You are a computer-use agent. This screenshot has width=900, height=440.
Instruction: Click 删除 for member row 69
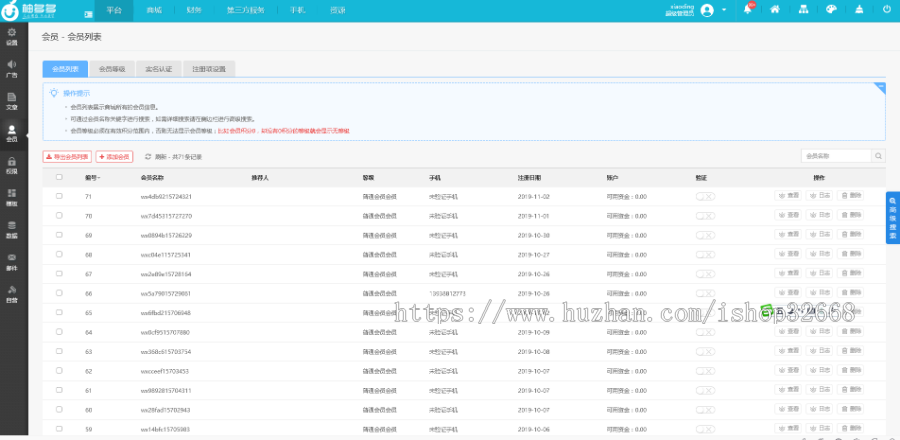click(x=850, y=235)
